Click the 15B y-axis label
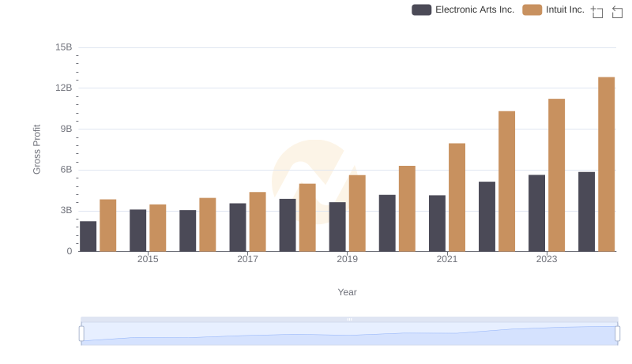Viewport: 632px width, 364px height. 64,47
